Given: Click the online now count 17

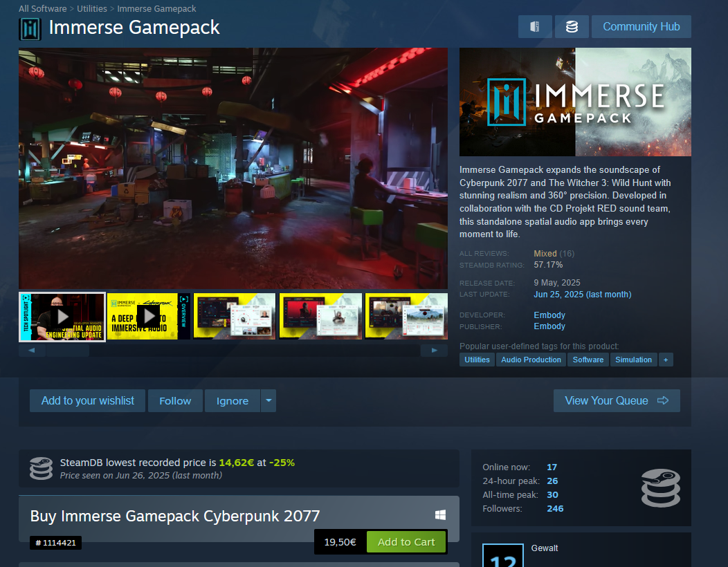Looking at the screenshot, I should [x=552, y=467].
